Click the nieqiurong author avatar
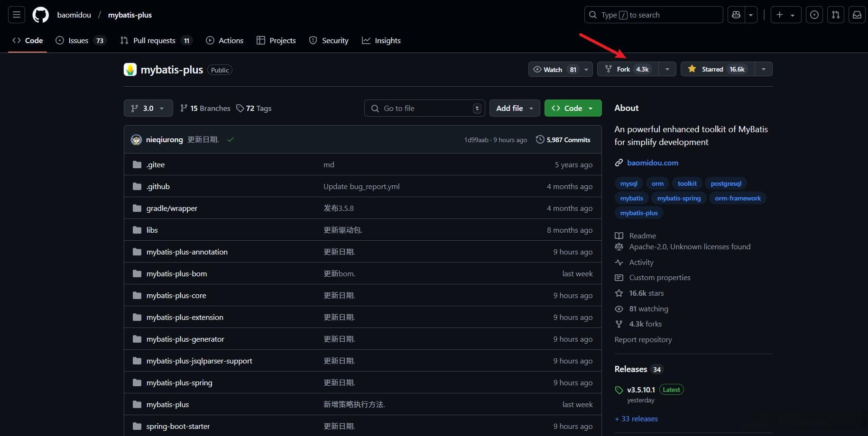This screenshot has height=436, width=868. [136, 139]
